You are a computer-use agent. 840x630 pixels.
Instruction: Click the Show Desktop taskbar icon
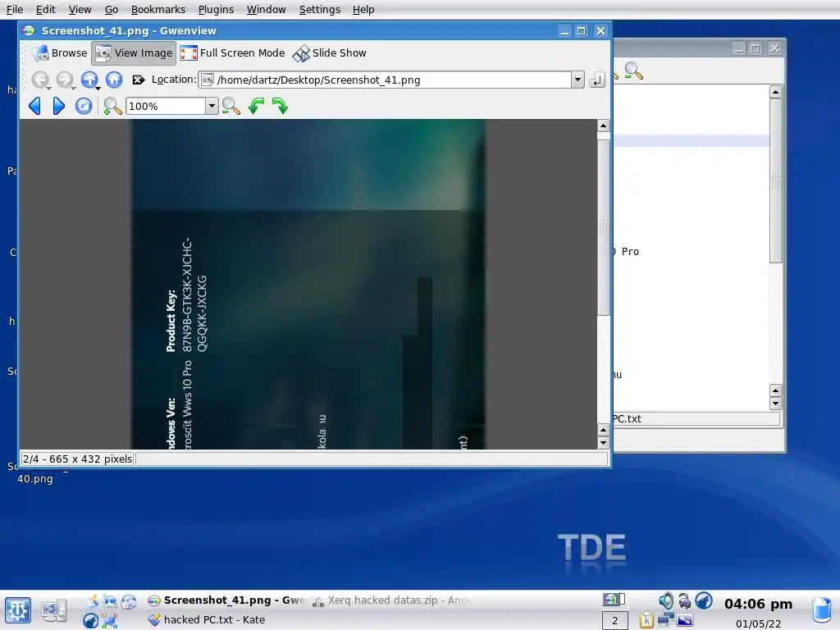54,610
